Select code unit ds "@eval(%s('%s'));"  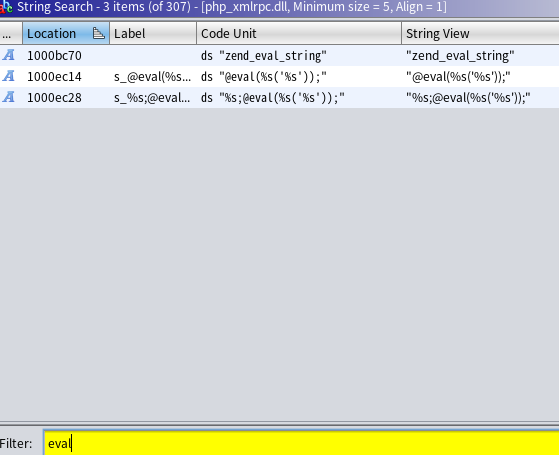point(264,77)
